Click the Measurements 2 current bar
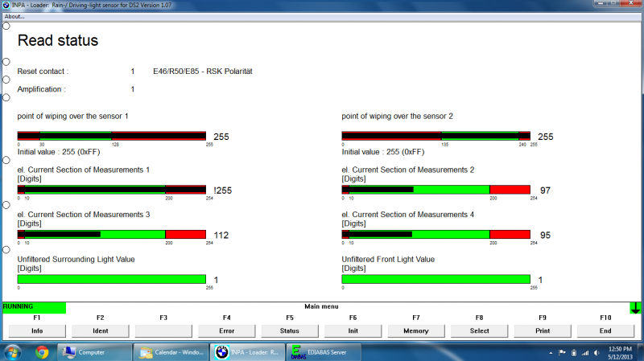644x361 pixels. click(436, 190)
